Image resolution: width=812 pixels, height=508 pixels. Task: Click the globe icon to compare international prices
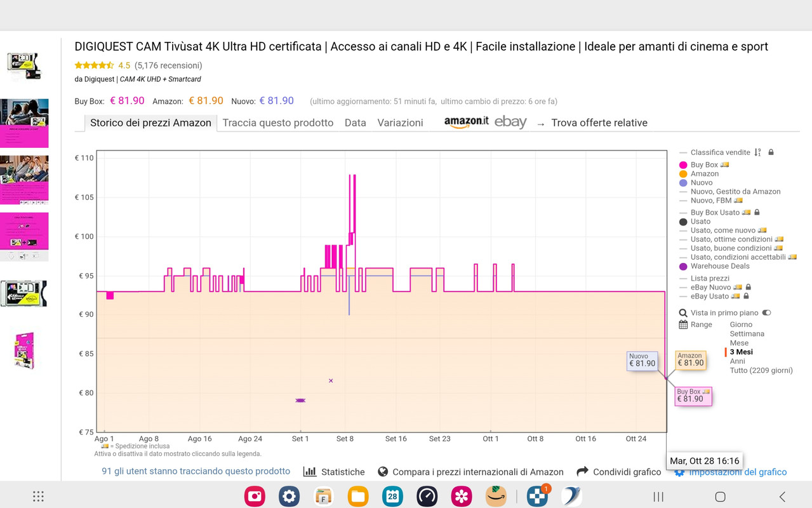pyautogui.click(x=383, y=471)
